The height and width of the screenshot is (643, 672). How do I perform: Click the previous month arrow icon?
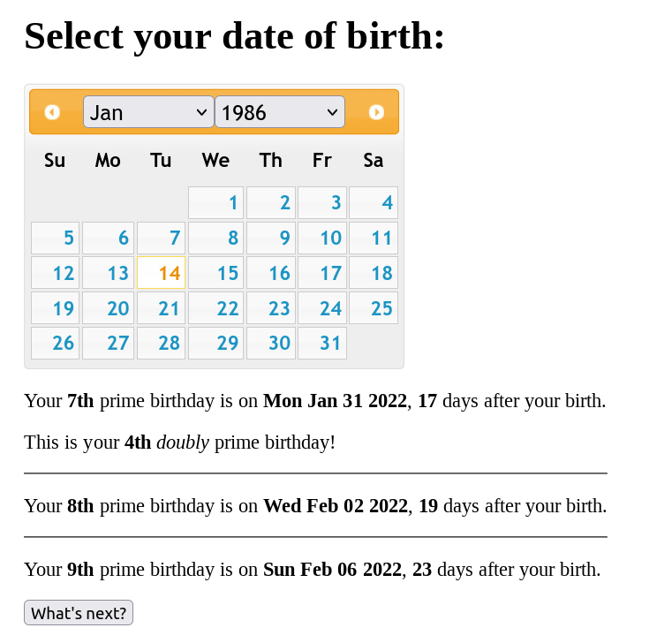point(52,112)
